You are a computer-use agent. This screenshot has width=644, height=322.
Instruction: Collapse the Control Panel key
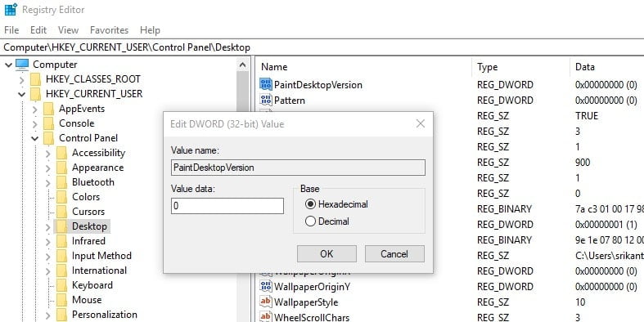pyautogui.click(x=35, y=139)
